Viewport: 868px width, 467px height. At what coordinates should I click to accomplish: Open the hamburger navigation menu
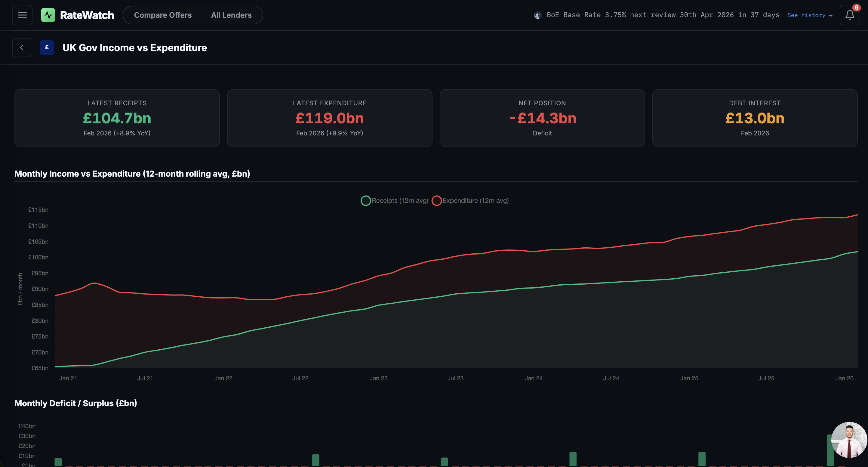[22, 15]
